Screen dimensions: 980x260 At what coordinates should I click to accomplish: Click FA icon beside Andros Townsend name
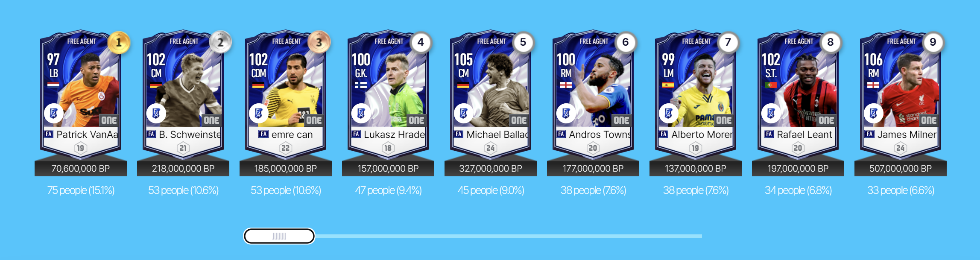561,134
